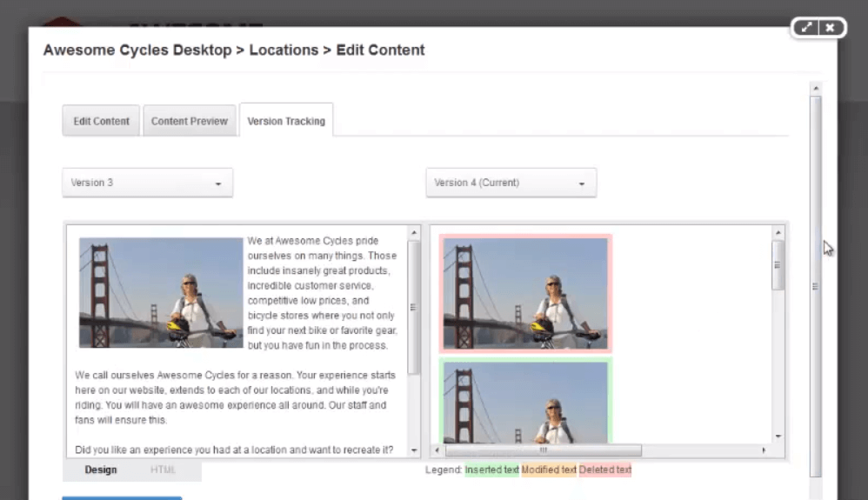Open the Version 3 dropdown
Screen dimensions: 868x500
tap(147, 183)
